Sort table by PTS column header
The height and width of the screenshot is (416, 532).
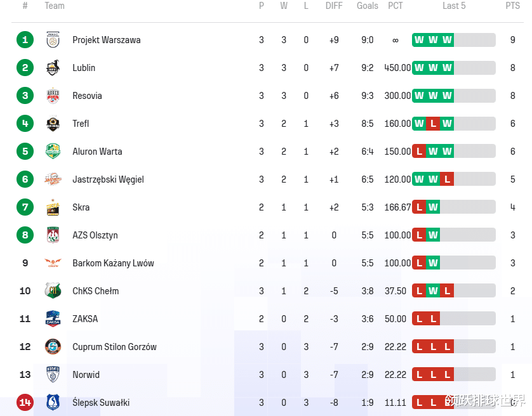512,6
